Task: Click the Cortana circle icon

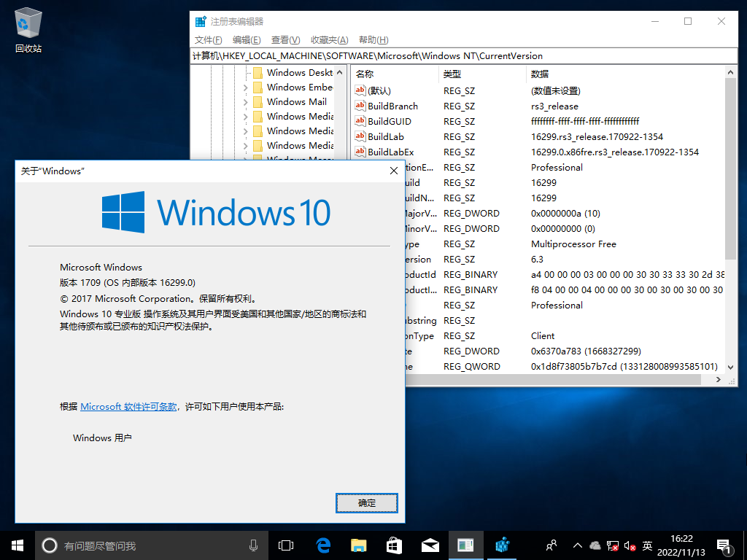Action: click(x=50, y=545)
